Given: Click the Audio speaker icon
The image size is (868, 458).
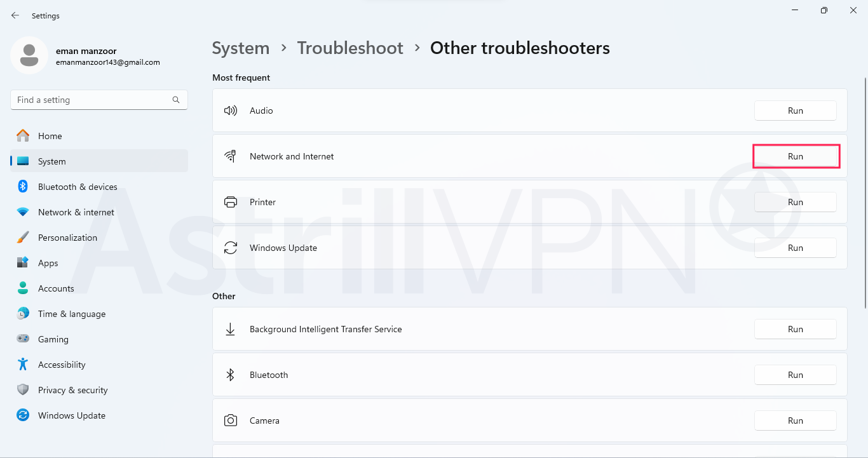Looking at the screenshot, I should (231, 111).
